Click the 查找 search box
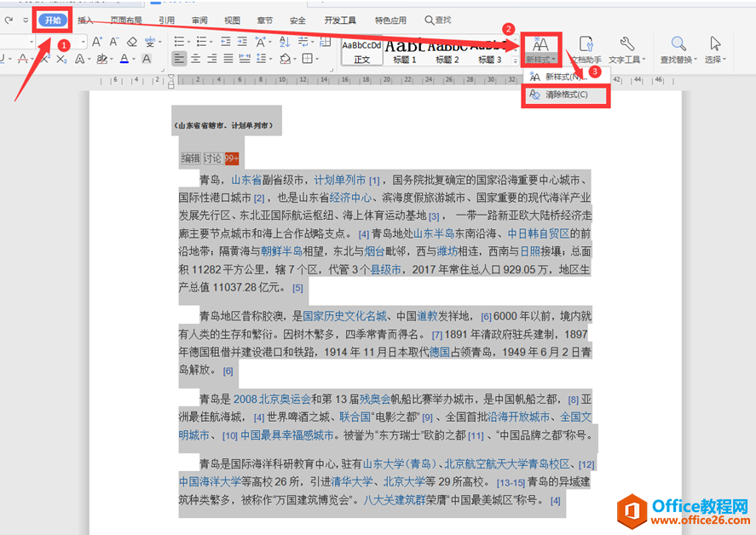This screenshot has width=756, height=535. click(438, 20)
